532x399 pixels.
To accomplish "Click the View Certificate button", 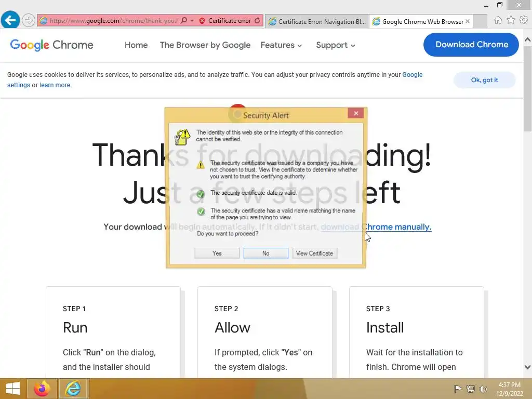I will (314, 253).
